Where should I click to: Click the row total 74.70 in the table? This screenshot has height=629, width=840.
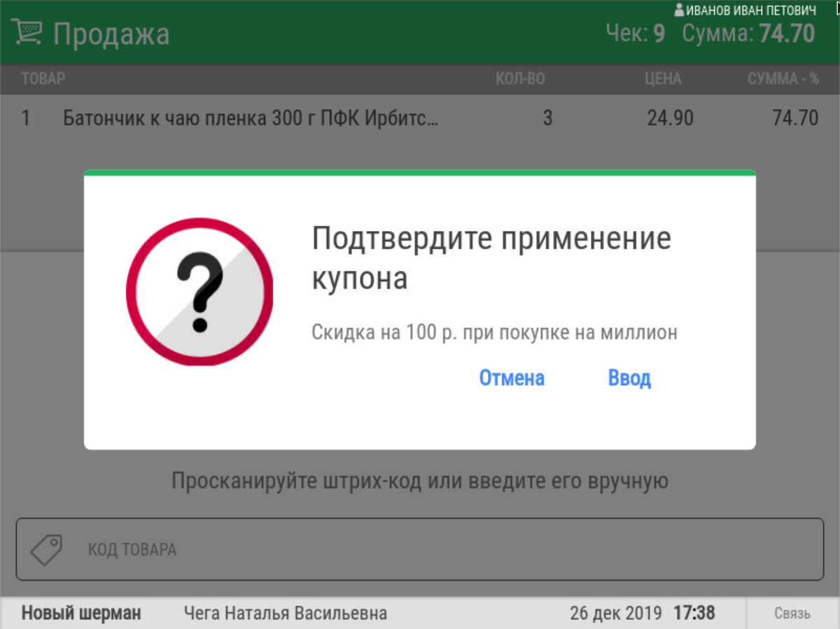pyautogui.click(x=795, y=118)
